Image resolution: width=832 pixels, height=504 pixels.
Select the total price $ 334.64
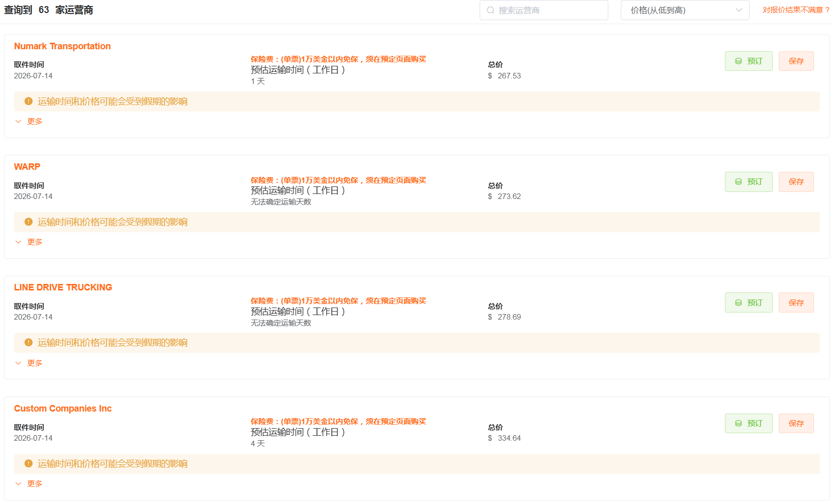click(x=504, y=438)
